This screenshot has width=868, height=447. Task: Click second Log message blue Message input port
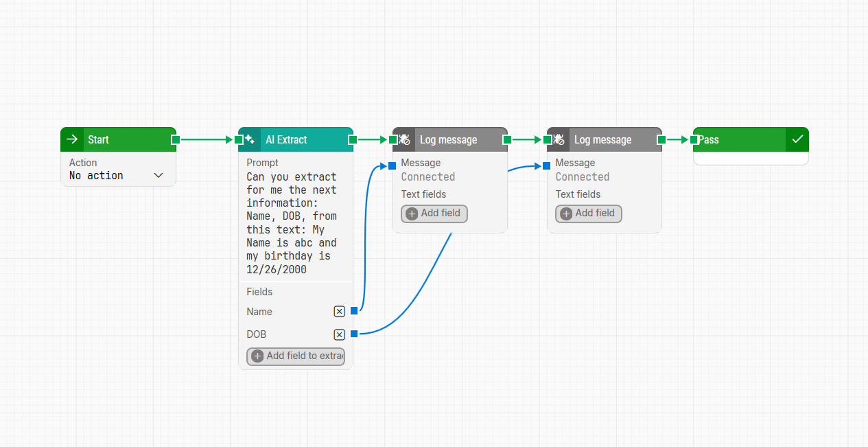pyautogui.click(x=546, y=165)
